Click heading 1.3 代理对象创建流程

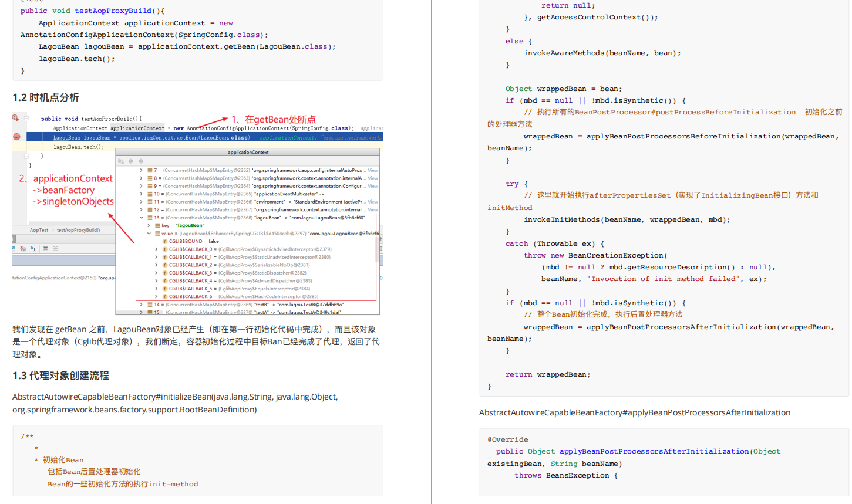click(61, 376)
